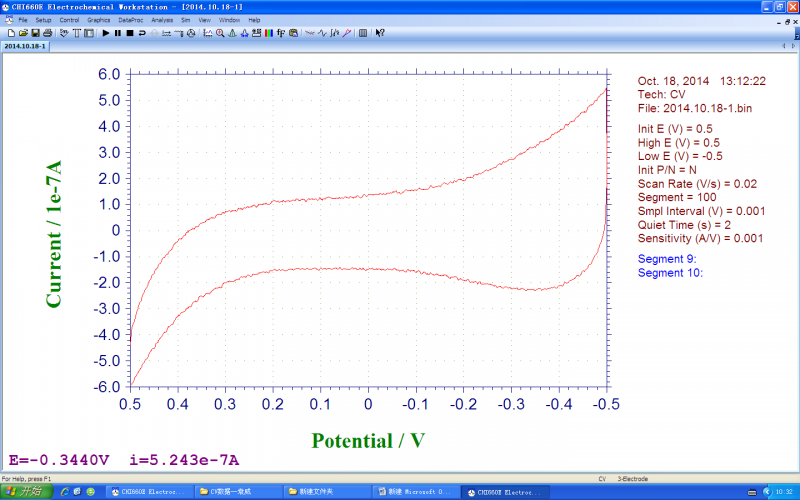The width and height of the screenshot is (800, 500).
Task: Click the Segment 10: label
Action: point(670,272)
